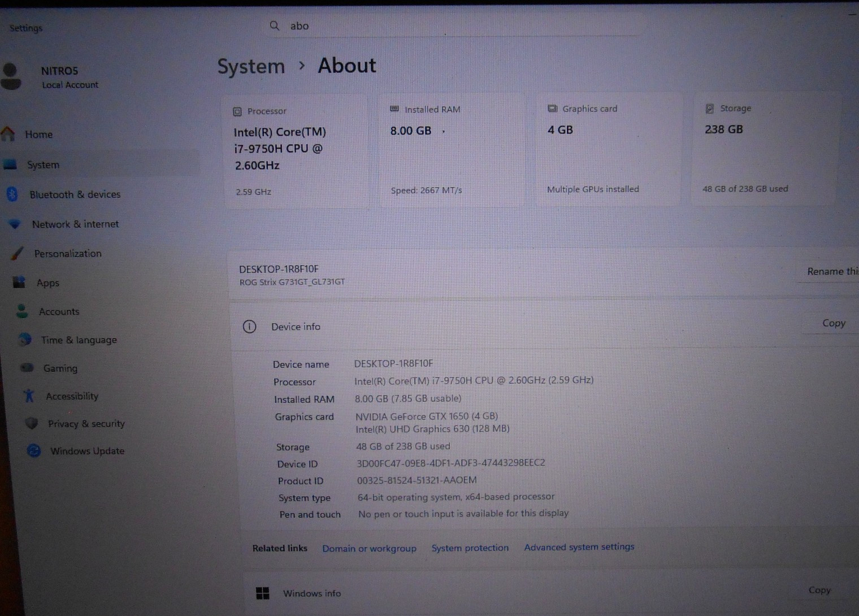Click Intel(R) UHD Graphics 630 text
This screenshot has width=859, height=616.
click(432, 429)
